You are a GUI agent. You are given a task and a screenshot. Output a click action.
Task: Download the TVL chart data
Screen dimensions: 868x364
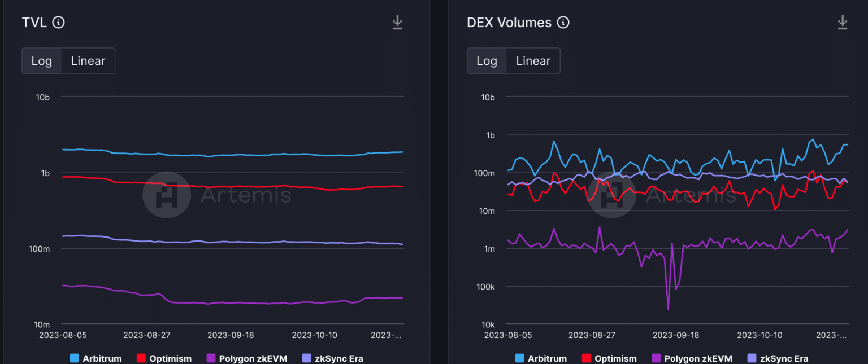coord(397,23)
